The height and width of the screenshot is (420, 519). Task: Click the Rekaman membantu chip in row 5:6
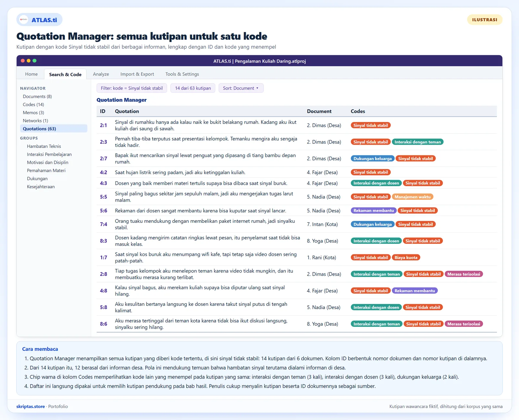coord(373,210)
